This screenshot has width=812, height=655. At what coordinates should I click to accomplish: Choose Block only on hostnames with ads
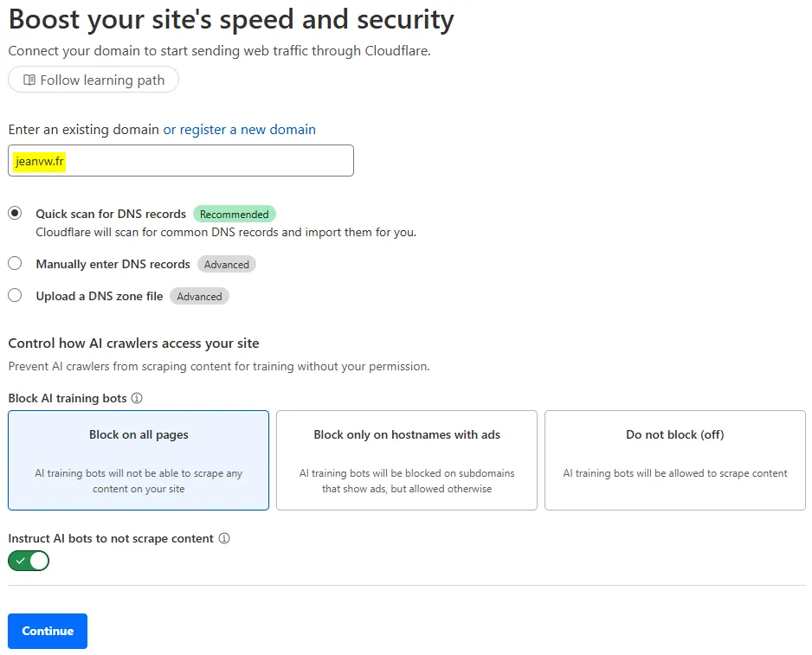pos(407,460)
